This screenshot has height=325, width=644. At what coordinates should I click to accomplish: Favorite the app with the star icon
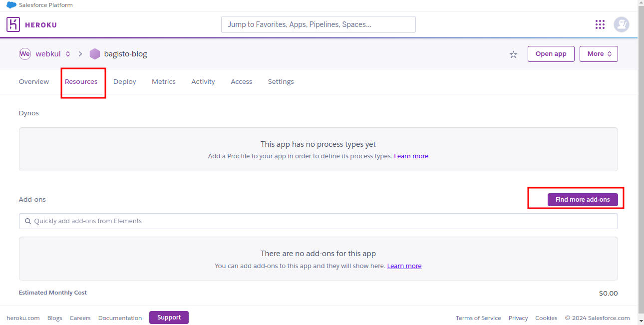click(513, 54)
